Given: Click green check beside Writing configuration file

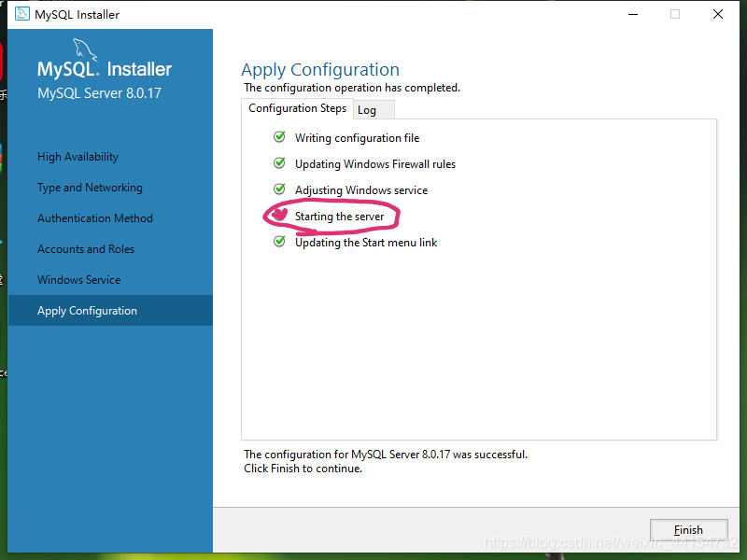Looking at the screenshot, I should coord(279,137).
